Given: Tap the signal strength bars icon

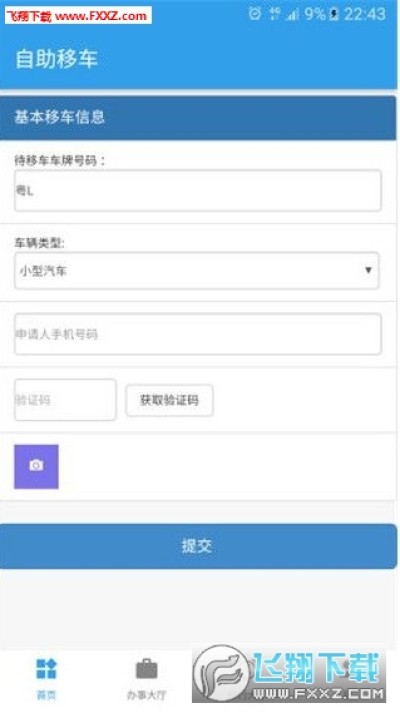Looking at the screenshot, I should click(292, 14).
